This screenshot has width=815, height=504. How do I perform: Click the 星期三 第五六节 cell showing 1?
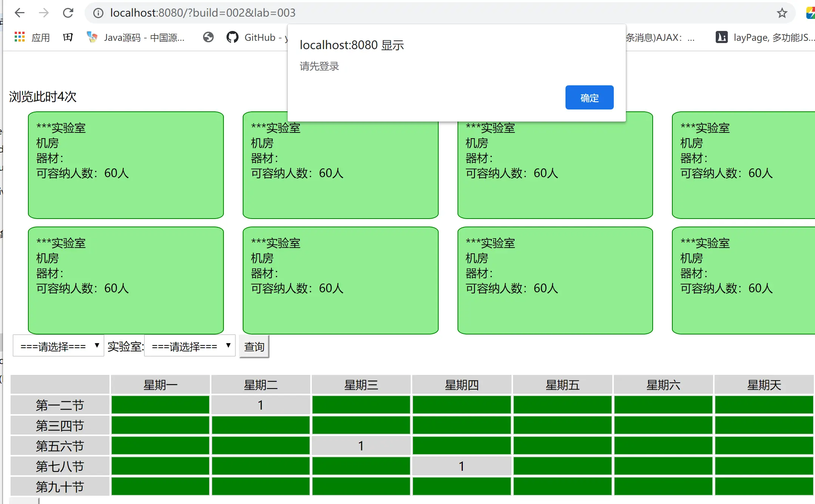pos(361,446)
